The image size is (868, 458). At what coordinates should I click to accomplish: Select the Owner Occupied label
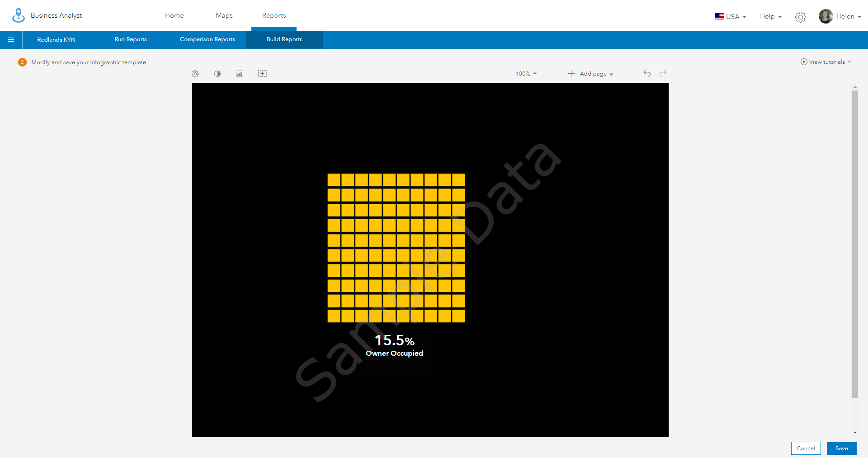(394, 353)
